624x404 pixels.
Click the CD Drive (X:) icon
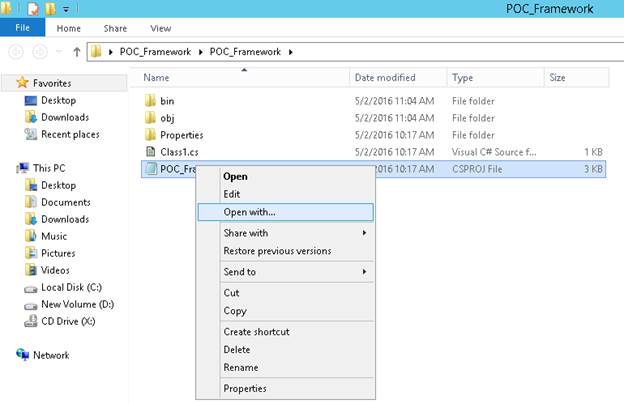31,321
